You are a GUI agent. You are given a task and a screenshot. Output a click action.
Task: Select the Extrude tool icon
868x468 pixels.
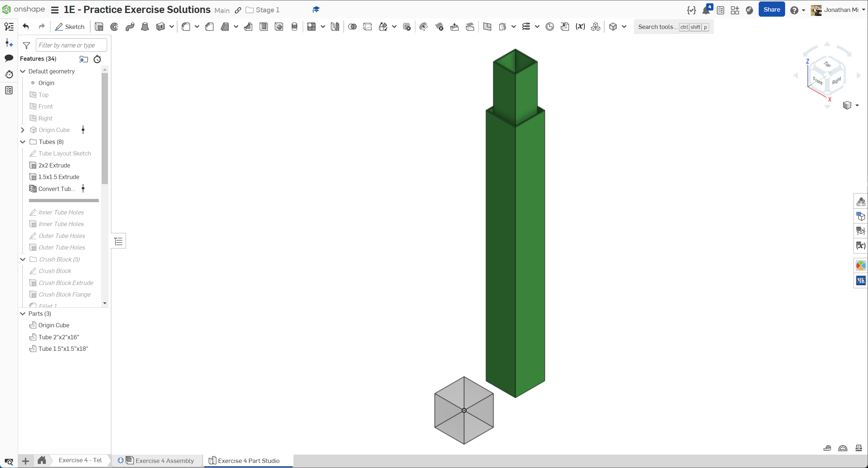pos(99,27)
